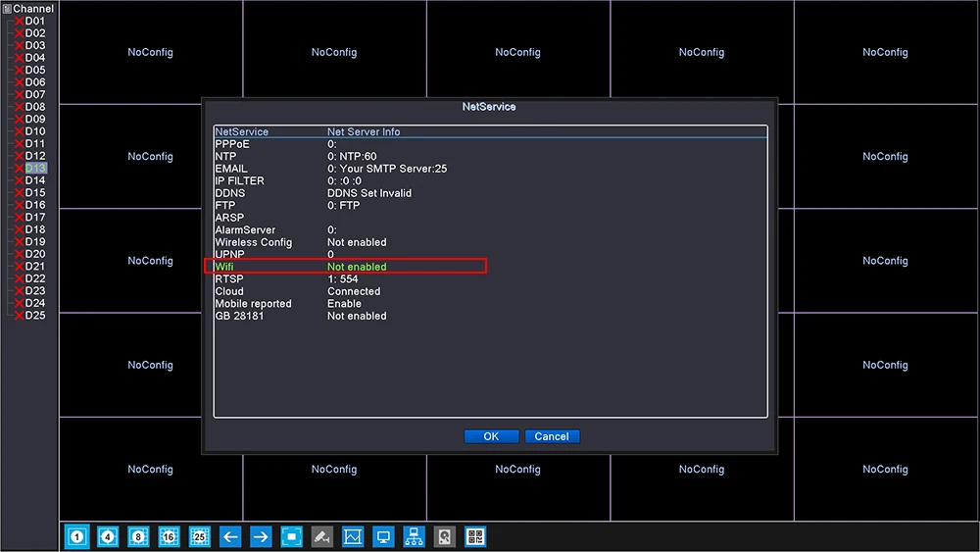Go to previous page arrow
This screenshot has height=552, width=980.
230,536
